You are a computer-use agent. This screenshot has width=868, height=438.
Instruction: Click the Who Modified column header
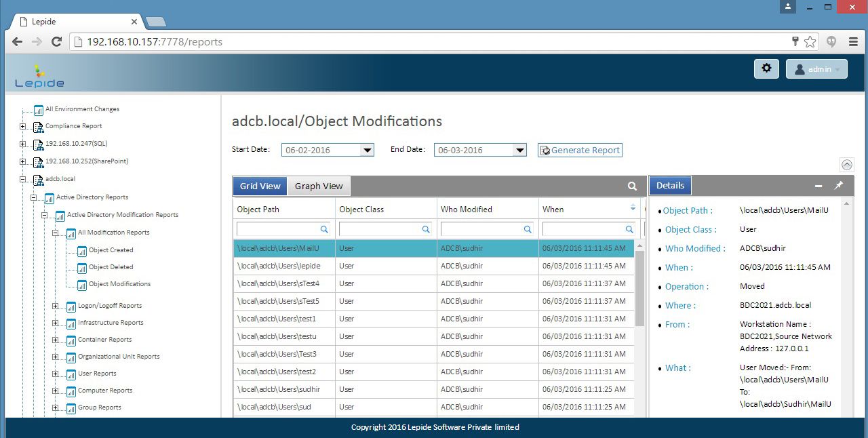pyautogui.click(x=488, y=209)
